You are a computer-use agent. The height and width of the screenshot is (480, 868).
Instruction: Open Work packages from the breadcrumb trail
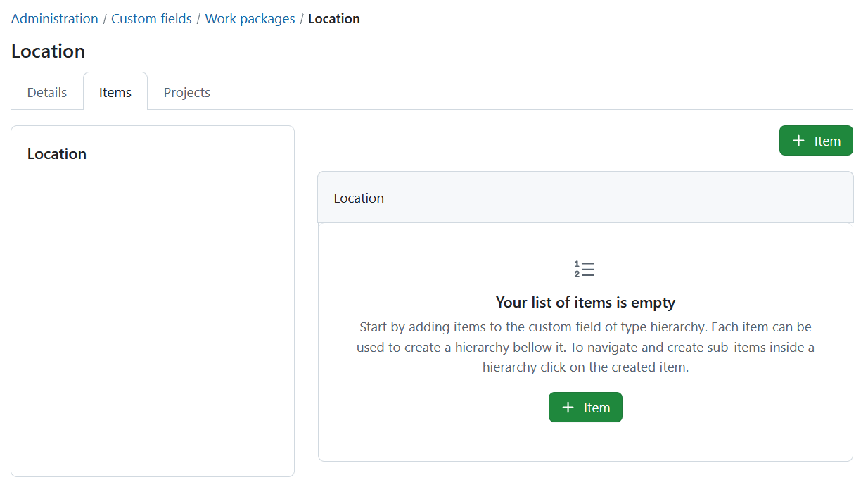250,18
